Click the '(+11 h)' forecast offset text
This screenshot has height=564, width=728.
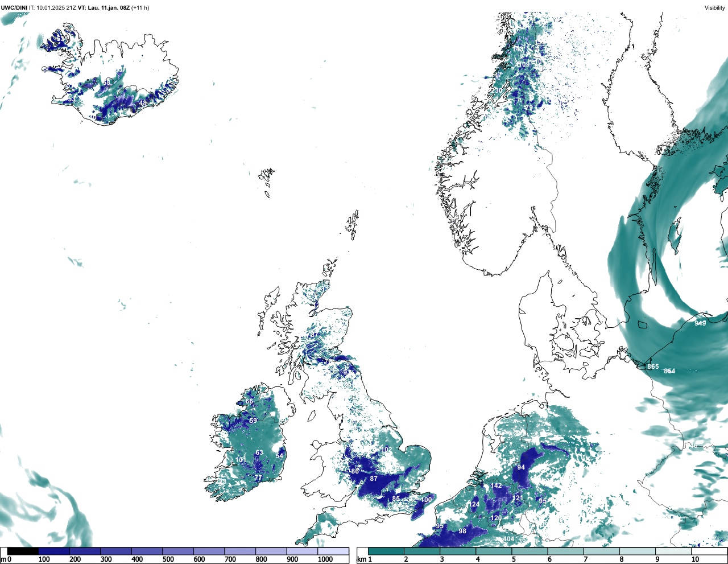coord(140,8)
